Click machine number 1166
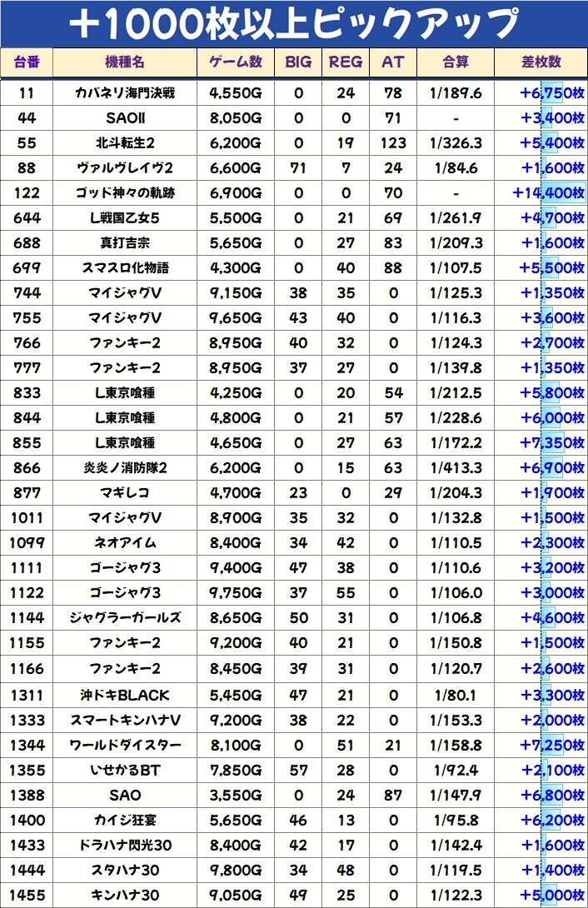588x908 pixels. tap(27, 669)
